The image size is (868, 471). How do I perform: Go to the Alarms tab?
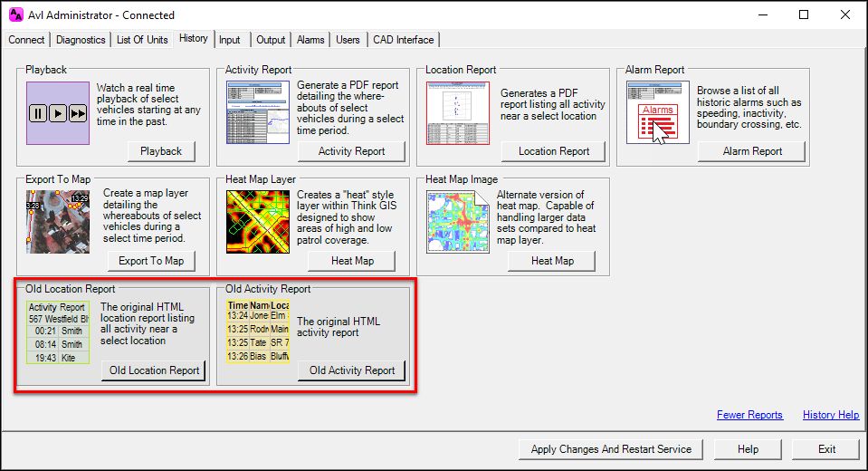click(x=310, y=40)
